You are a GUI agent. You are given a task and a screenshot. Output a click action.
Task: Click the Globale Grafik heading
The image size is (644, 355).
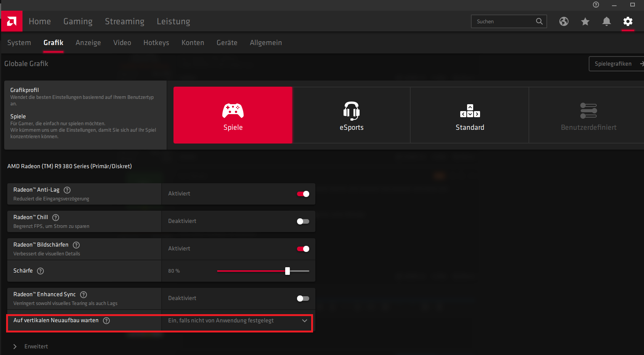[x=26, y=64]
